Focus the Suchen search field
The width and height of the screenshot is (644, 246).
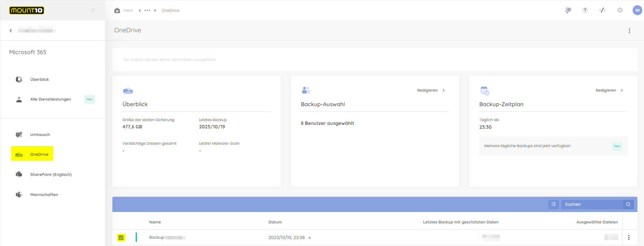tap(592, 204)
